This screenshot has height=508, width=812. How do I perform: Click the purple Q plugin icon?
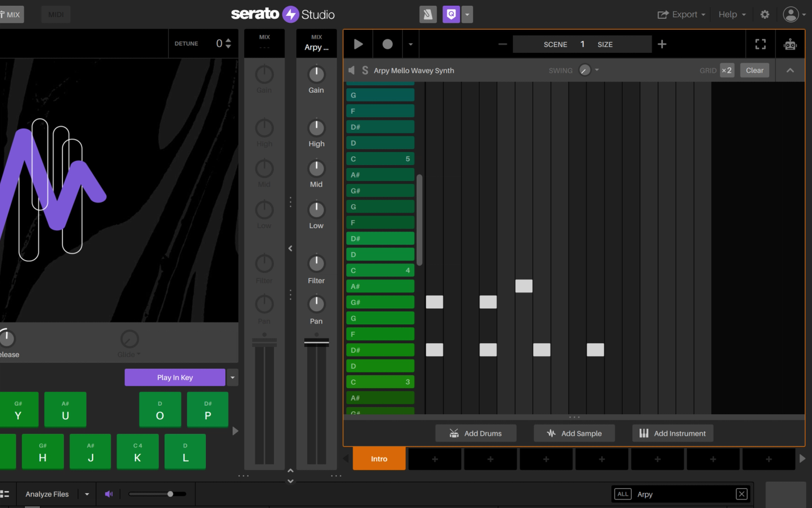tap(451, 14)
